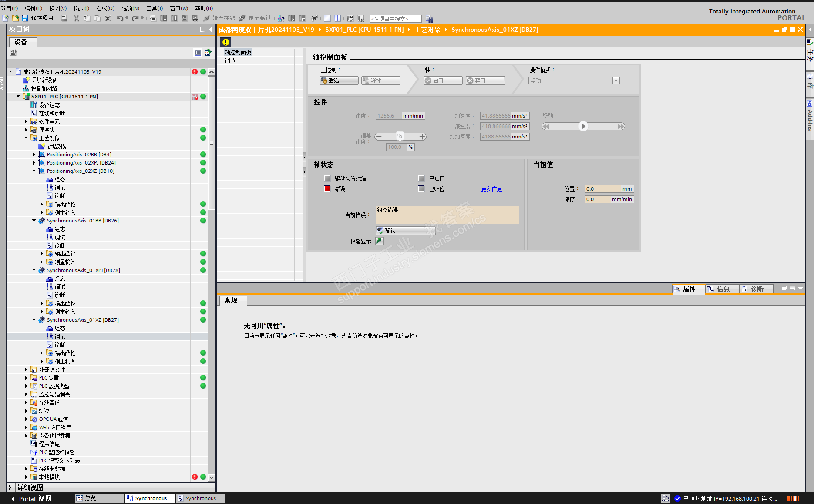Open the 工具(T) menu
Screen dimensions: 814x504
(x=155, y=8)
